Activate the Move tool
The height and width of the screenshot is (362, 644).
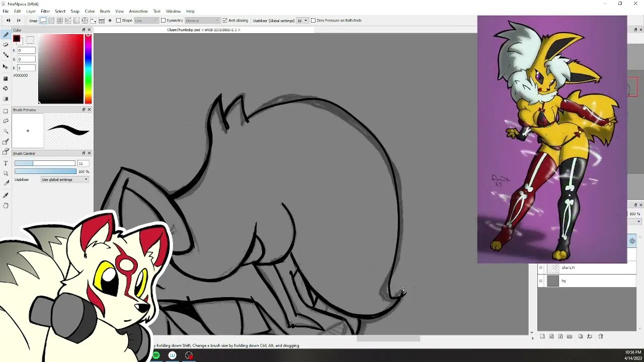[x=6, y=66]
